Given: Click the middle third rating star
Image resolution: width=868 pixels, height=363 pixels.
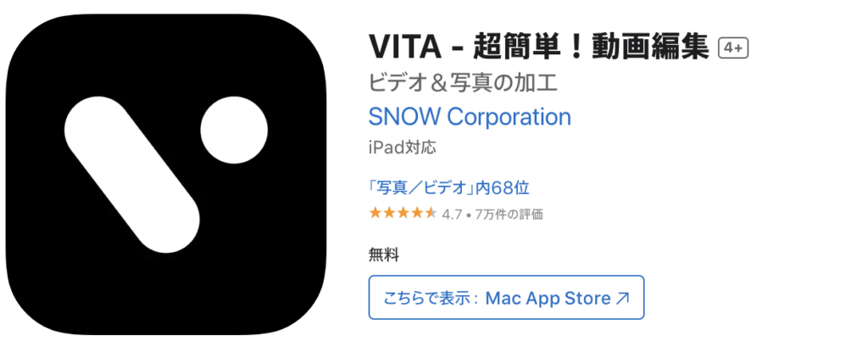Looking at the screenshot, I should pos(403,214).
